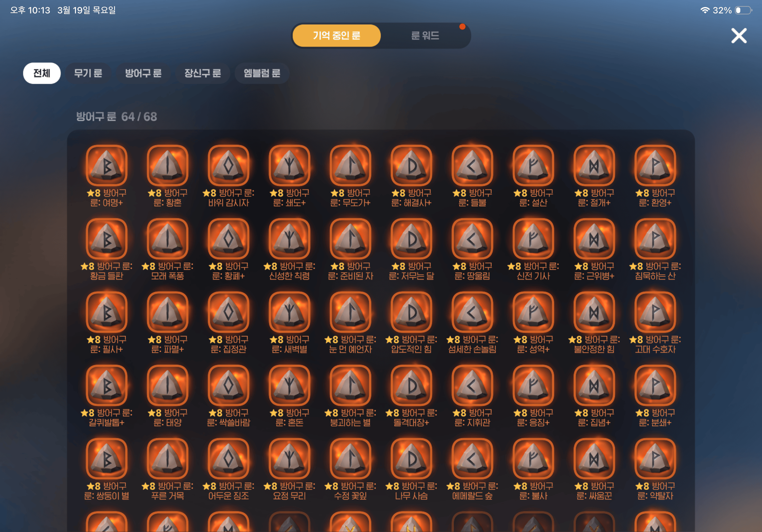Tap the 눈 먼 예언자 rune
Screen dimensions: 762x532
350,312
